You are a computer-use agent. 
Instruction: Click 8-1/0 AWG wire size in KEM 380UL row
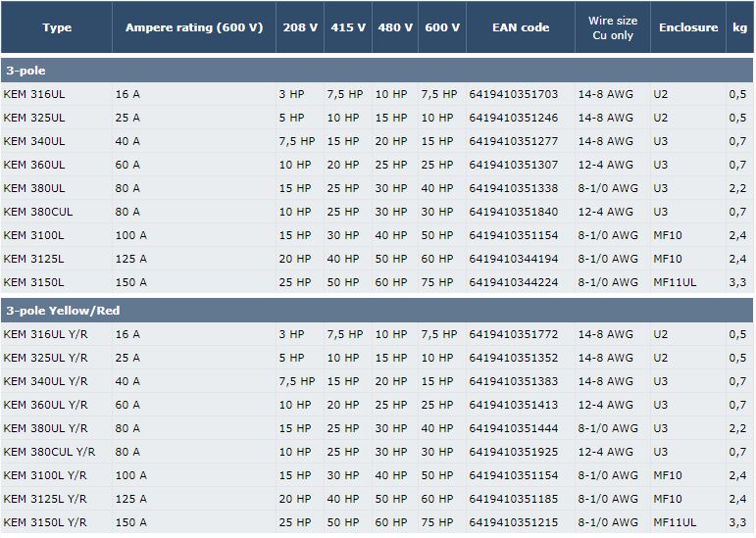608,188
